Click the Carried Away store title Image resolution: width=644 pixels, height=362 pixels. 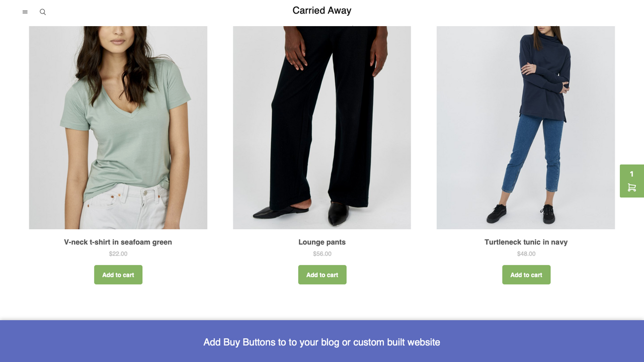tap(321, 10)
